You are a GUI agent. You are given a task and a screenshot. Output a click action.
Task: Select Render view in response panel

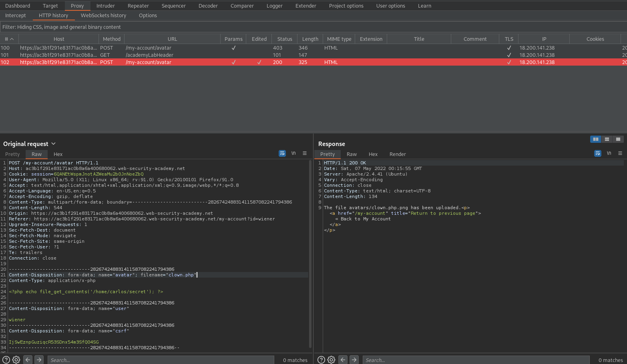click(398, 154)
